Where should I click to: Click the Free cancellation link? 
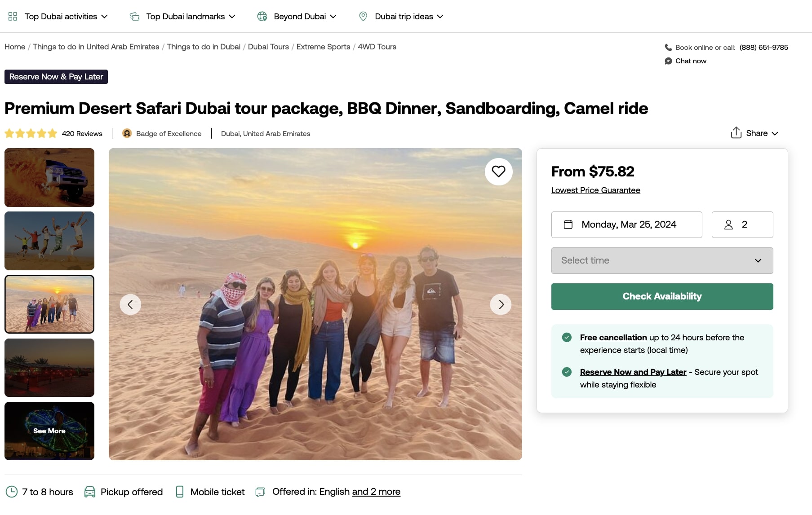(613, 337)
